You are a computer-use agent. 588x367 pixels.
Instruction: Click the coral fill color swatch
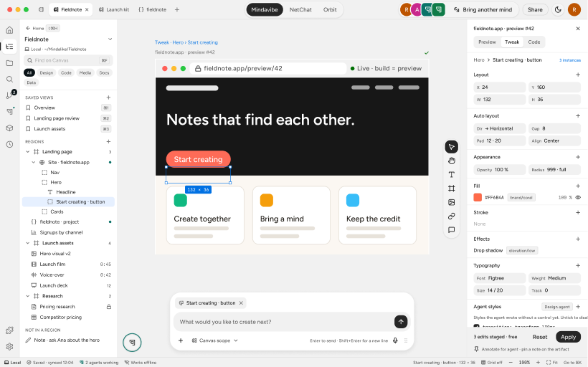[x=478, y=197]
